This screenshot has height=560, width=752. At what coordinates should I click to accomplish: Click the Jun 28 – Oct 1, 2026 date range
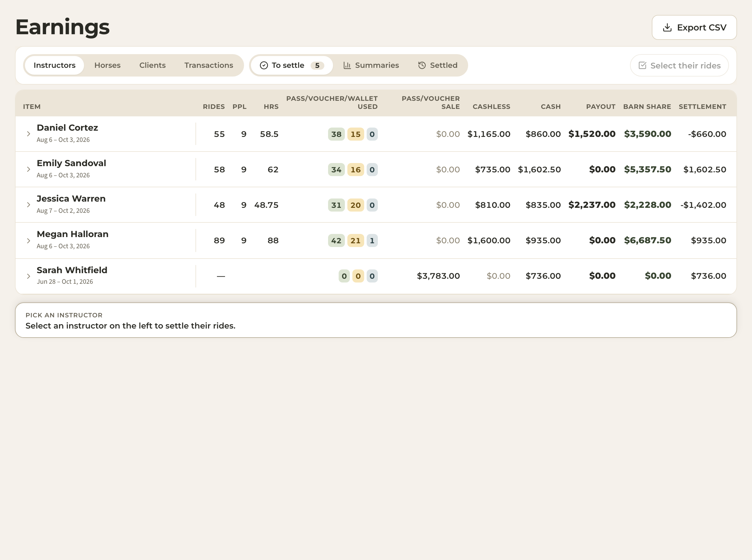pyautogui.click(x=65, y=282)
